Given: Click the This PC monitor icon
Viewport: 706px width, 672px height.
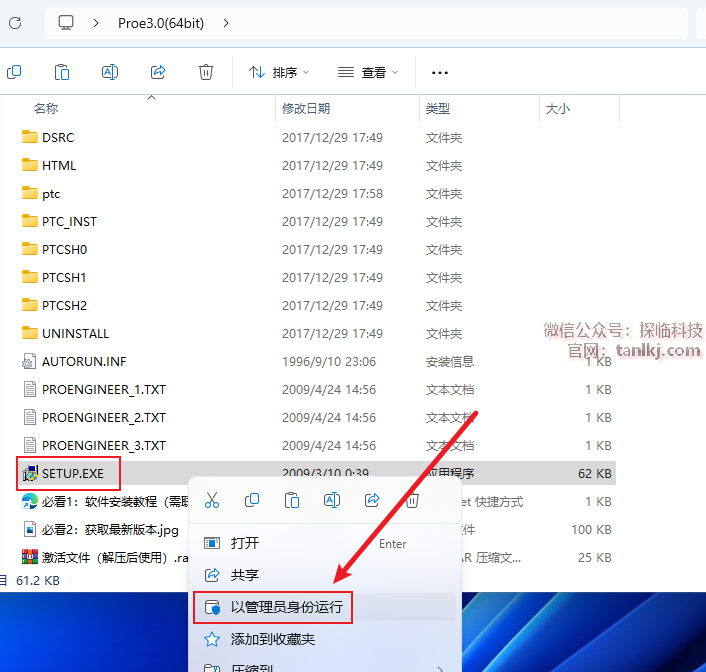Looking at the screenshot, I should click(x=66, y=23).
